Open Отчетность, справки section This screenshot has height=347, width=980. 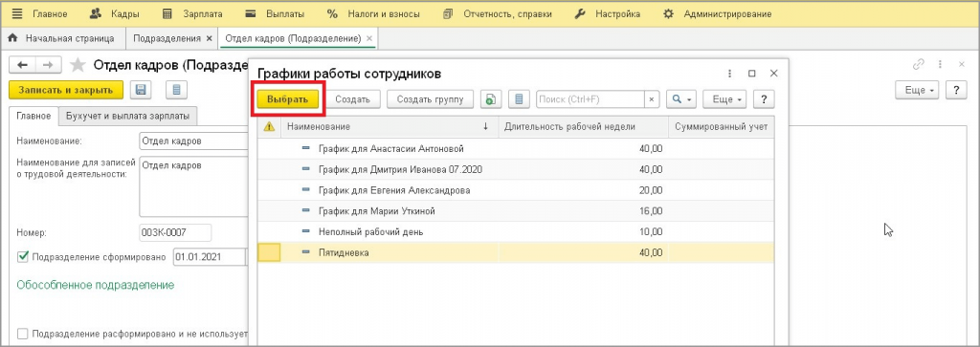498,13
